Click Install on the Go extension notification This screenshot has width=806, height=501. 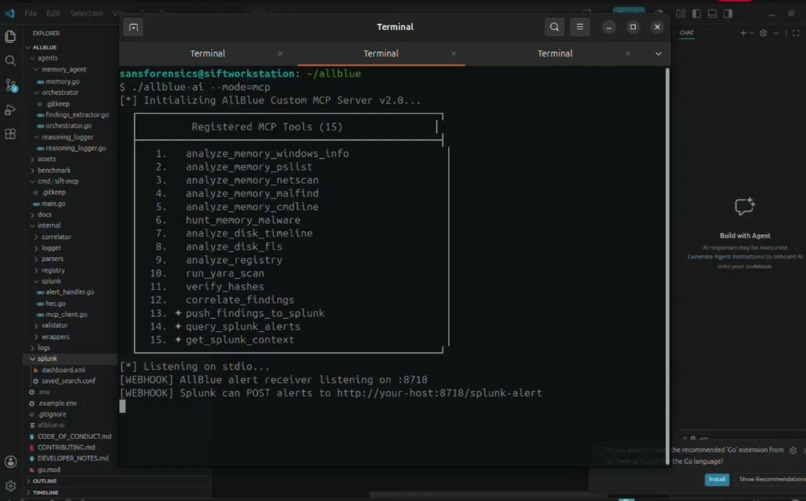click(717, 479)
